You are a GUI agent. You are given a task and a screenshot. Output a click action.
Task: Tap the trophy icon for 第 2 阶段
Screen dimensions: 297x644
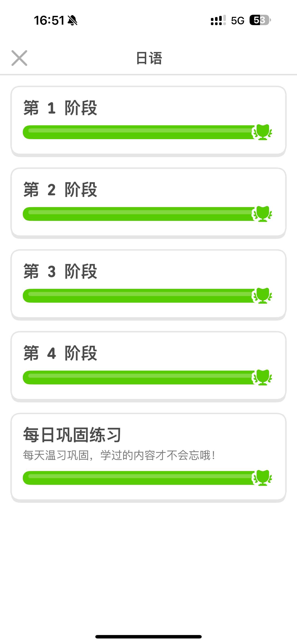tap(262, 214)
